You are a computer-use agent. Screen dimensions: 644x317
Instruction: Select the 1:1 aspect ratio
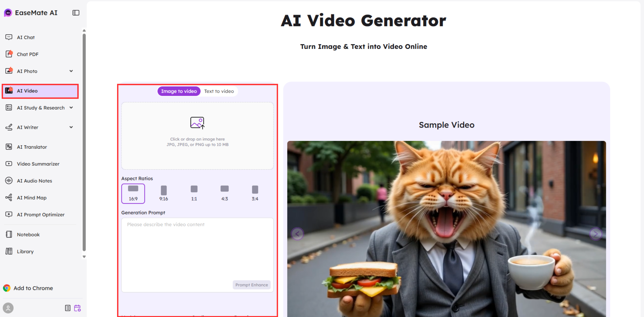[x=194, y=193]
